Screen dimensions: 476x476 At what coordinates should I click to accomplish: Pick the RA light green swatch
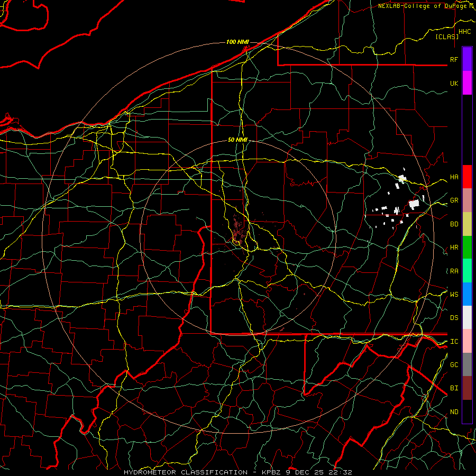click(x=467, y=271)
